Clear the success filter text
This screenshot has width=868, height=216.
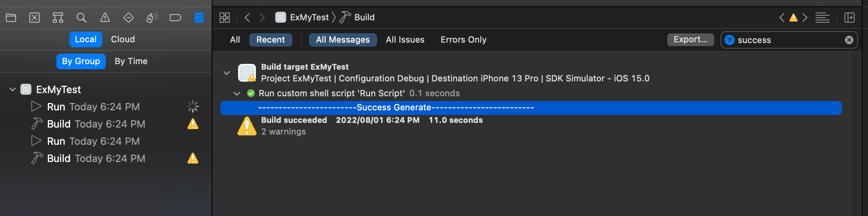click(849, 40)
